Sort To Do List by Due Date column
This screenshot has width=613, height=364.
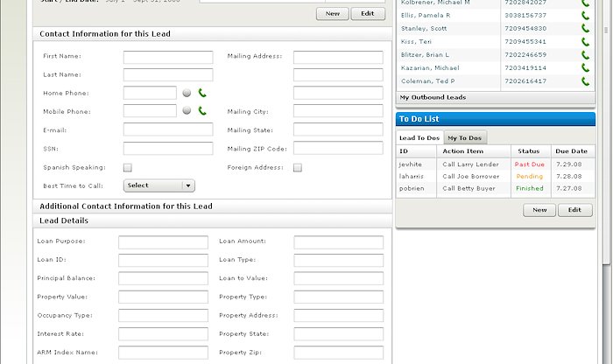click(573, 151)
